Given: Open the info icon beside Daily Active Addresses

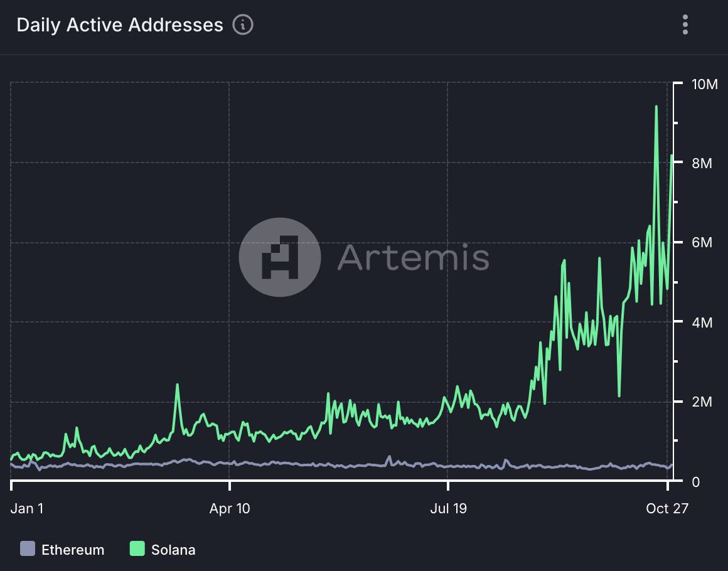Looking at the screenshot, I should (x=243, y=24).
